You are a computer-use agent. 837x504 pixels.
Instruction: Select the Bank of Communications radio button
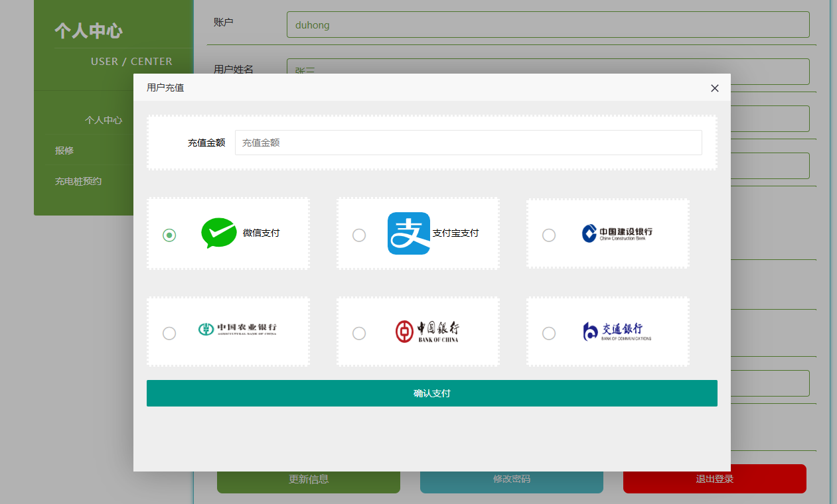click(549, 333)
